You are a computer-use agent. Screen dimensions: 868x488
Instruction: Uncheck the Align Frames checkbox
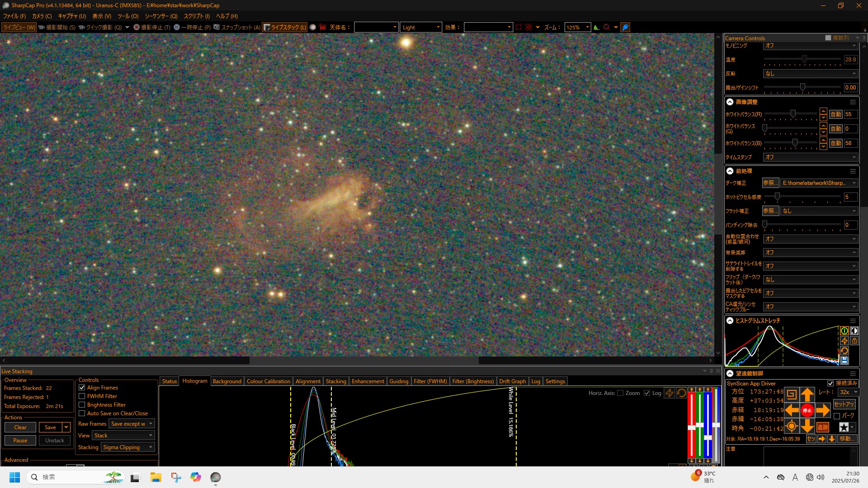click(82, 388)
